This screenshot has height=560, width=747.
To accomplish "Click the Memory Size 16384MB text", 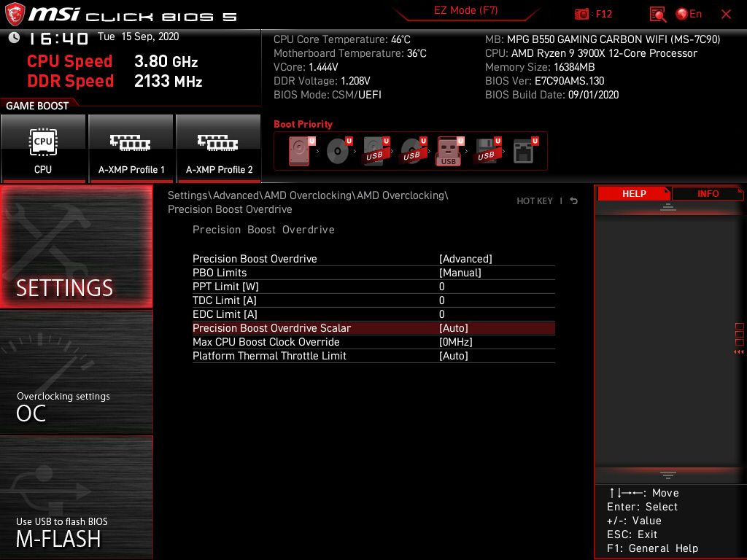I will tap(540, 67).
